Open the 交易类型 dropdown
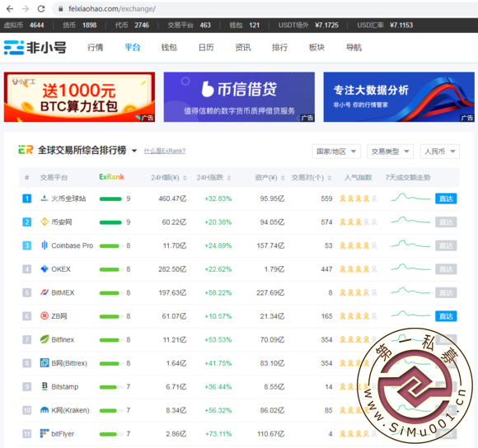The image size is (478, 448). 390,152
